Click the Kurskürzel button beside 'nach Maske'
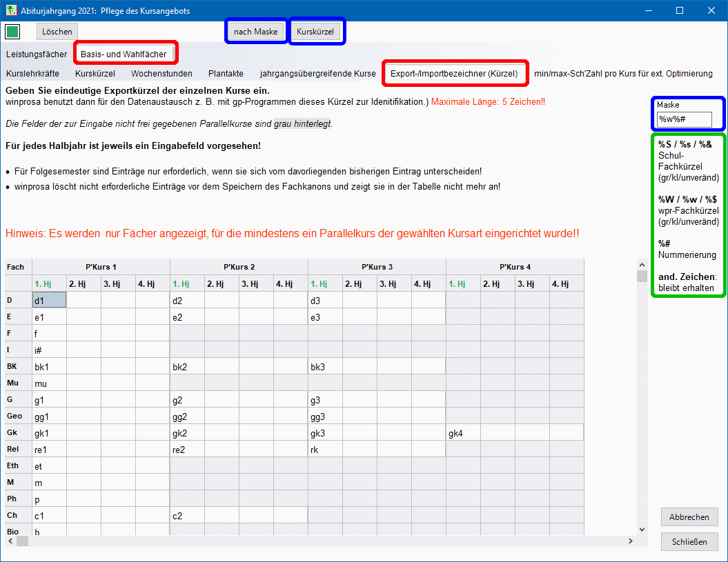This screenshot has height=562, width=728. click(x=316, y=32)
